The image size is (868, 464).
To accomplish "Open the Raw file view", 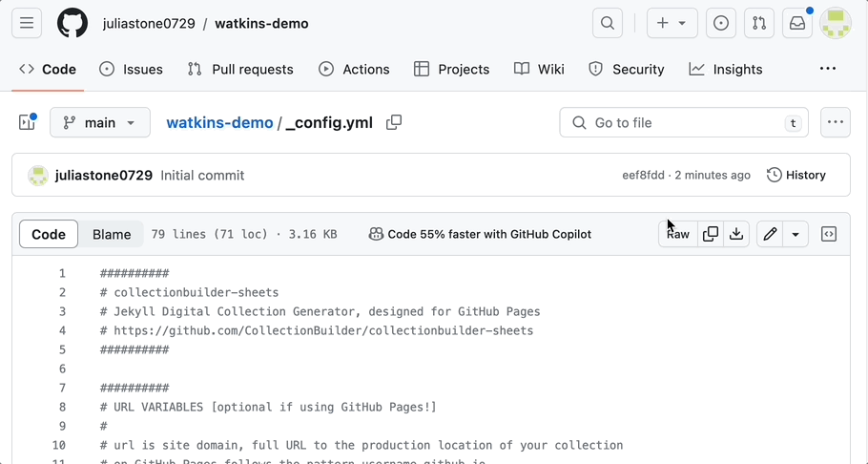I will tap(677, 235).
